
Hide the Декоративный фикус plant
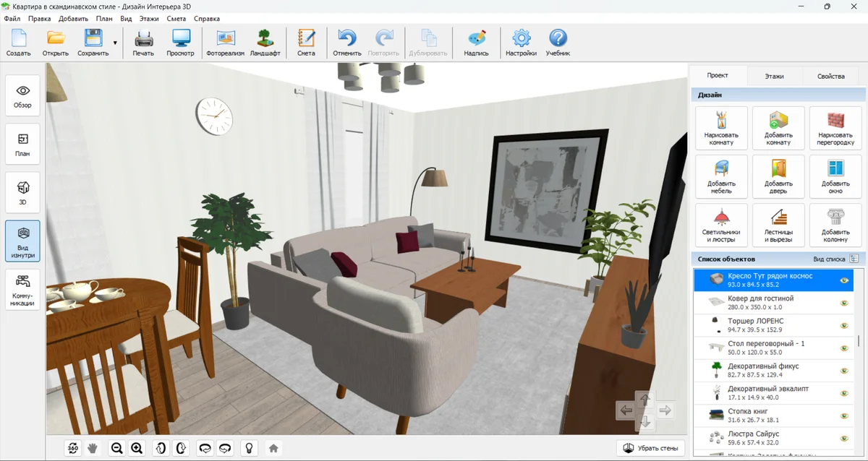coord(844,371)
